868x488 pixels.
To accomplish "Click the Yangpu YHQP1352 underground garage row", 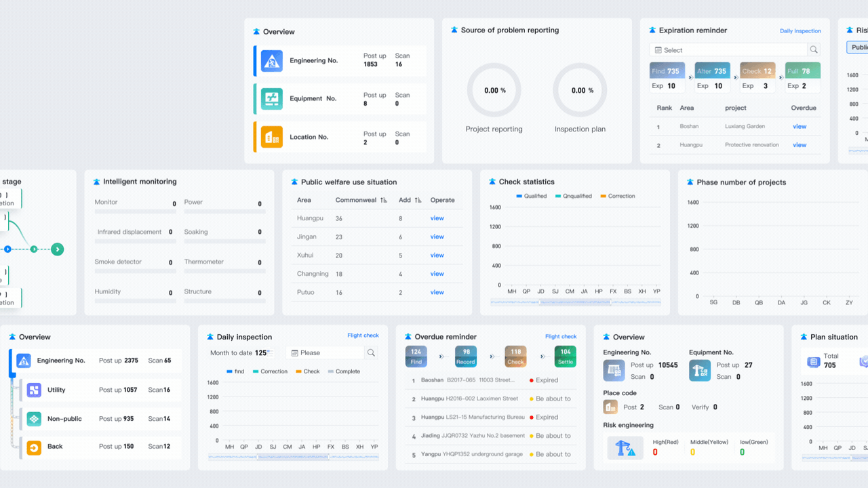I will click(x=491, y=454).
